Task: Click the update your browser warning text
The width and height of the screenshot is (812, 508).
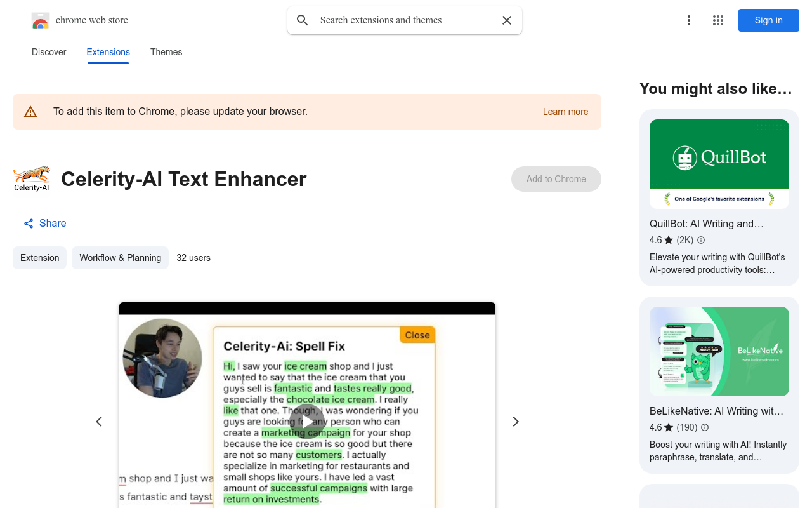Action: (x=181, y=112)
